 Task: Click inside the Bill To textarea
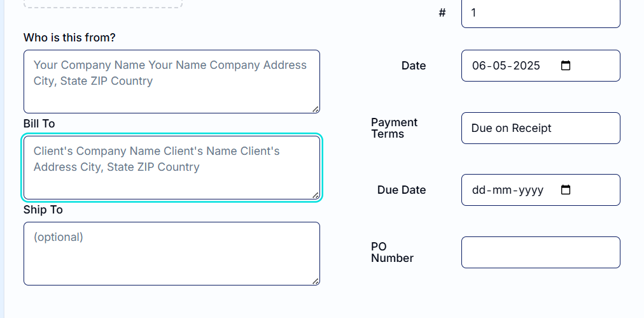[172, 168]
